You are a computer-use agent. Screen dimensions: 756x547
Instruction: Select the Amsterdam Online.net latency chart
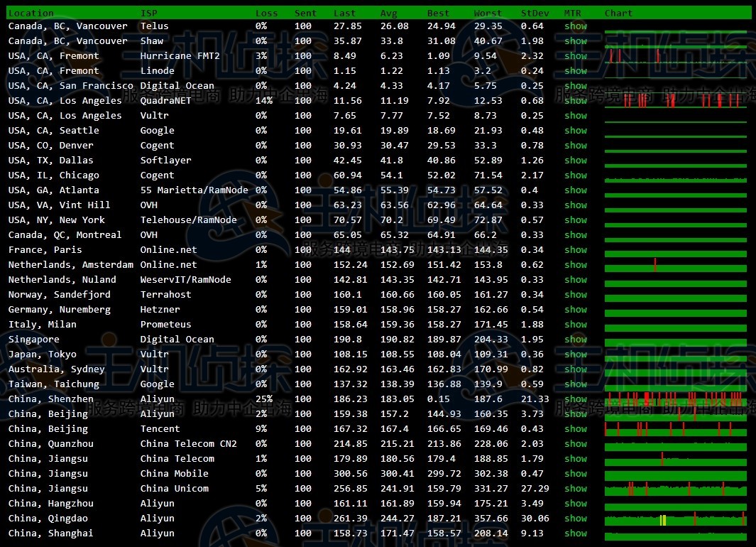click(675, 266)
